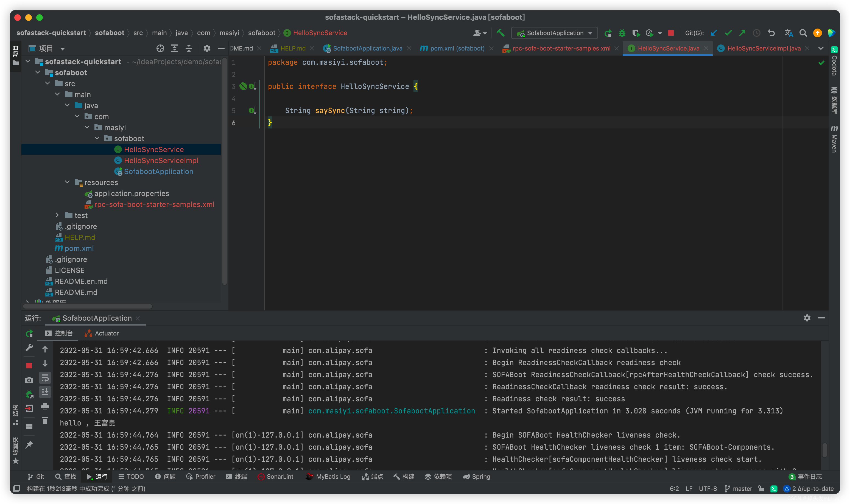
Task: Click the master branch status widget
Action: pos(739,488)
